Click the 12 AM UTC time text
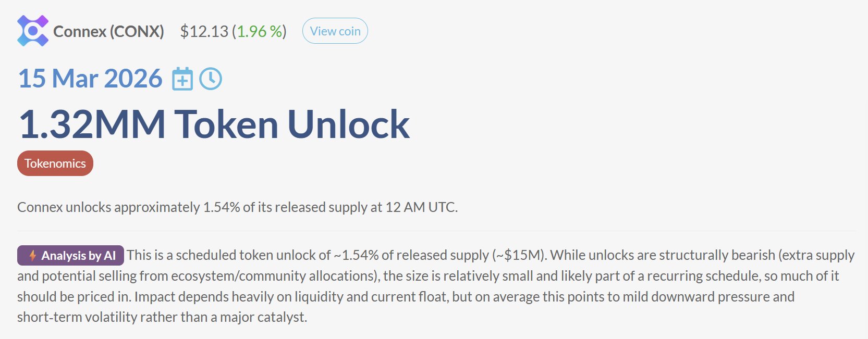 click(x=421, y=207)
